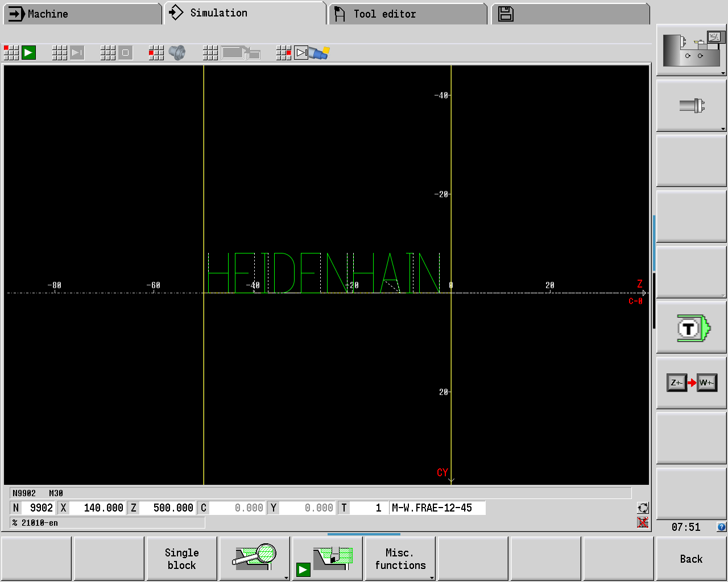Image resolution: width=728 pixels, height=582 pixels.
Task: Click the green T tool turret softkey
Action: point(692,328)
